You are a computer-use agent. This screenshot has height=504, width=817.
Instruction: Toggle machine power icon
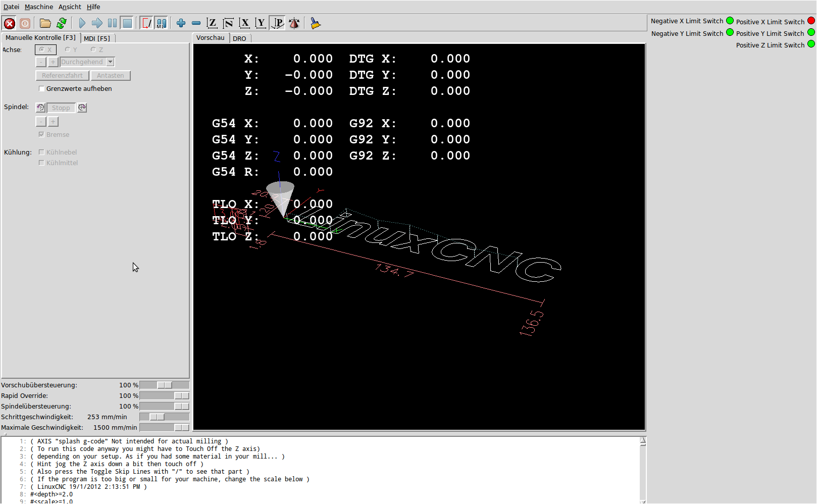[25, 23]
